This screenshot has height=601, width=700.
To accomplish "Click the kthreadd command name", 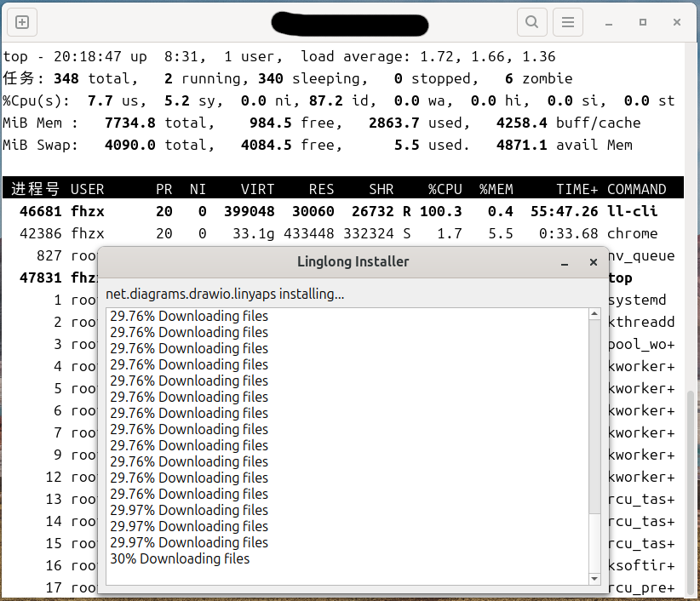I will (x=641, y=322).
